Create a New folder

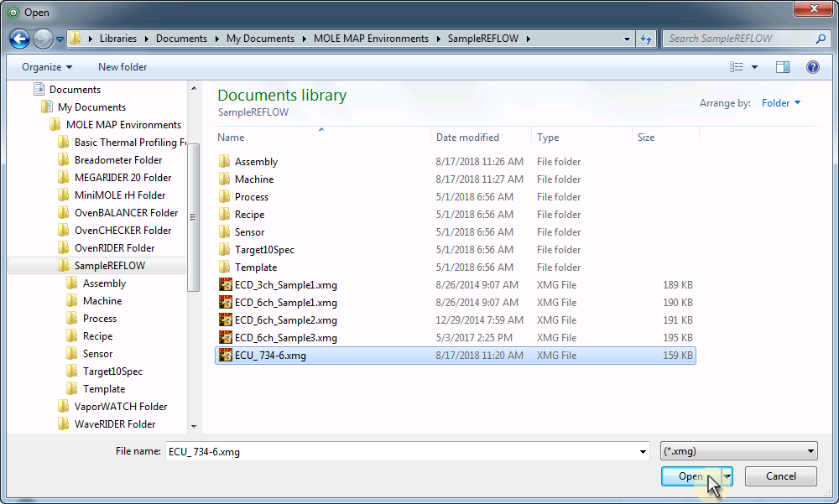click(x=122, y=67)
